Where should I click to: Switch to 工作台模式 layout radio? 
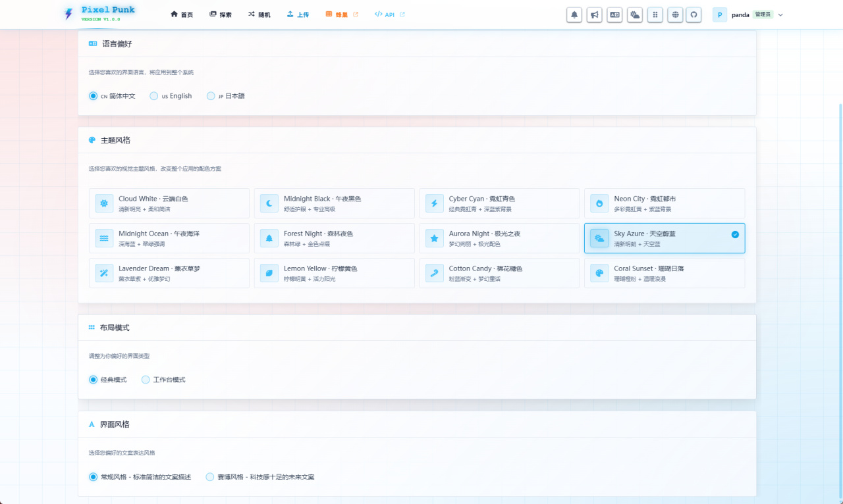pyautogui.click(x=146, y=380)
